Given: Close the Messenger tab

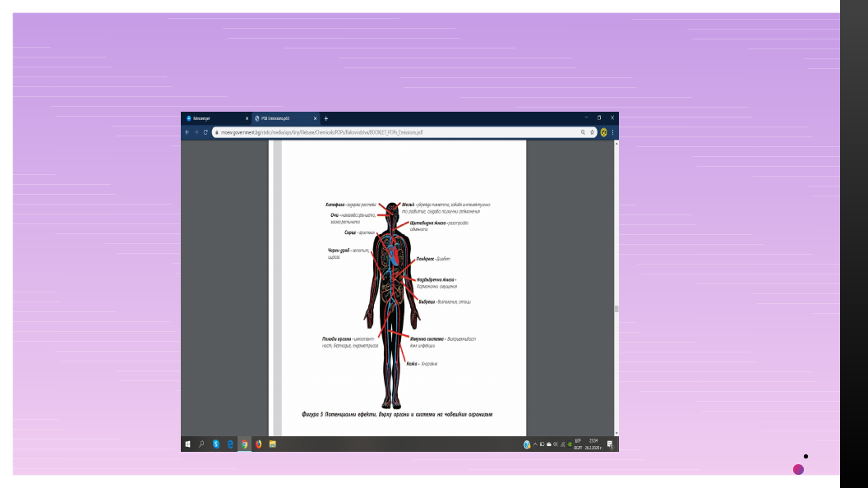Looking at the screenshot, I should click(x=247, y=118).
